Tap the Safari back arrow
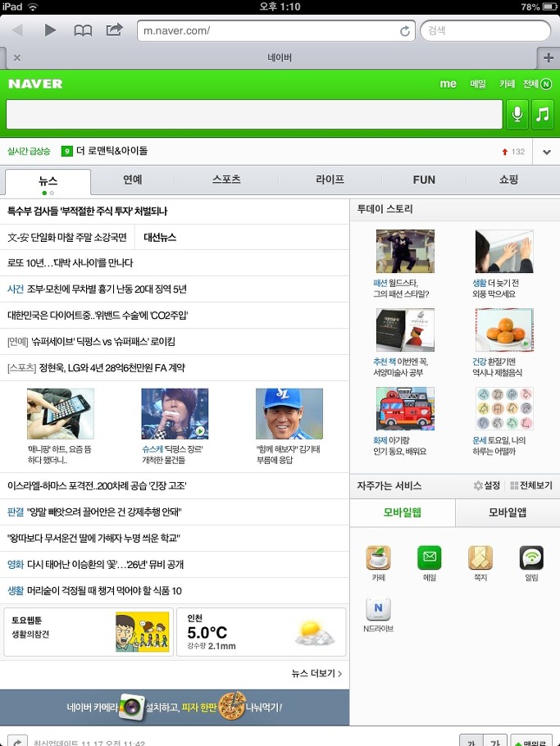560x746 pixels. (x=18, y=30)
